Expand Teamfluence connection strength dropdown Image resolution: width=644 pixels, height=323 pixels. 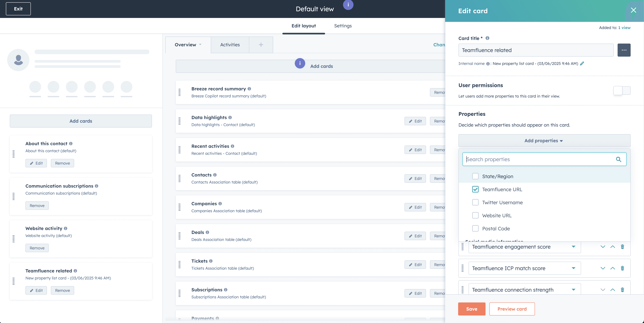[x=573, y=290]
